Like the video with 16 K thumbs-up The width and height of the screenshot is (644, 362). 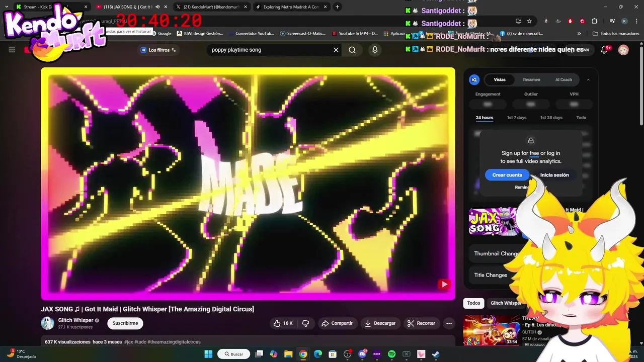[283, 323]
